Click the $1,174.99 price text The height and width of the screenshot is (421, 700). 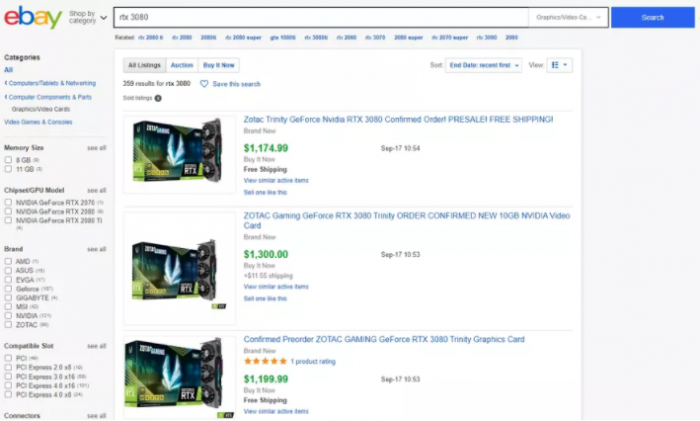click(x=266, y=148)
